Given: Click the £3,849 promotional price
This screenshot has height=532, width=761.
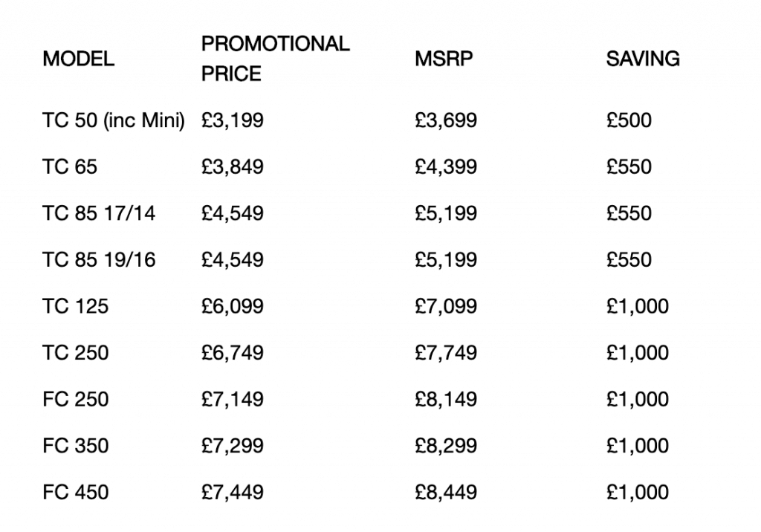Looking at the screenshot, I should point(232,166).
